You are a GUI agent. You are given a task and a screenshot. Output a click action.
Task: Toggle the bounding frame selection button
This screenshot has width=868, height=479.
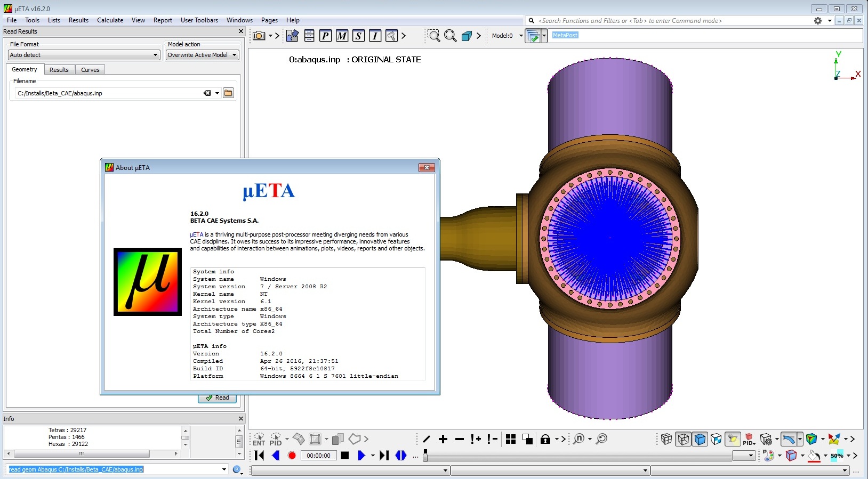[315, 439]
